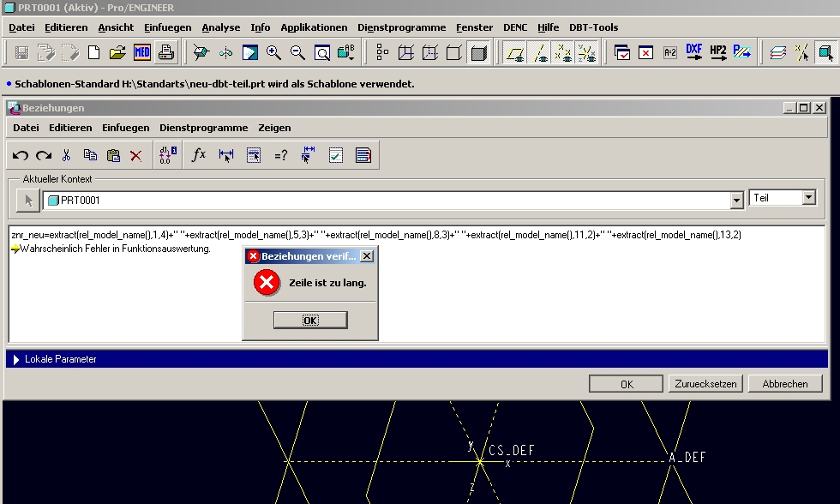Image resolution: width=840 pixels, height=504 pixels.
Task: Click the hidden line display cube icon
Action: [429, 52]
